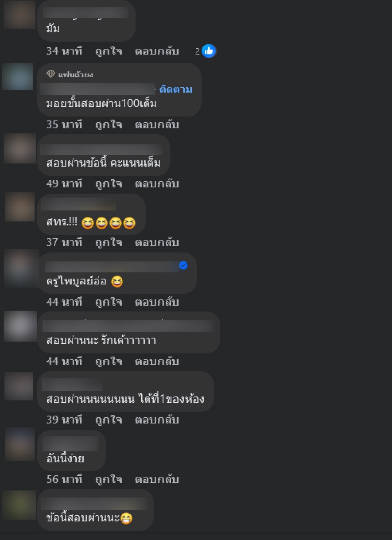The image size is (392, 540).
Task: Like the 49 นาที comment
Action: 108,183
